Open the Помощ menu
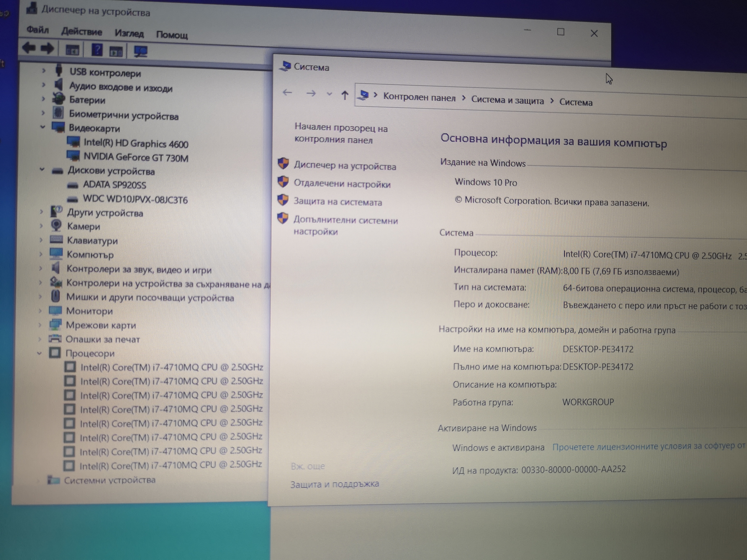 click(172, 35)
